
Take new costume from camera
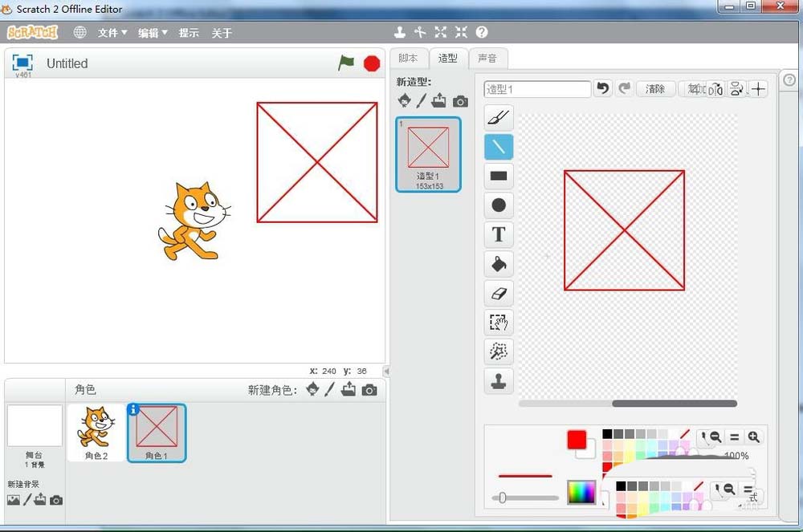click(460, 101)
